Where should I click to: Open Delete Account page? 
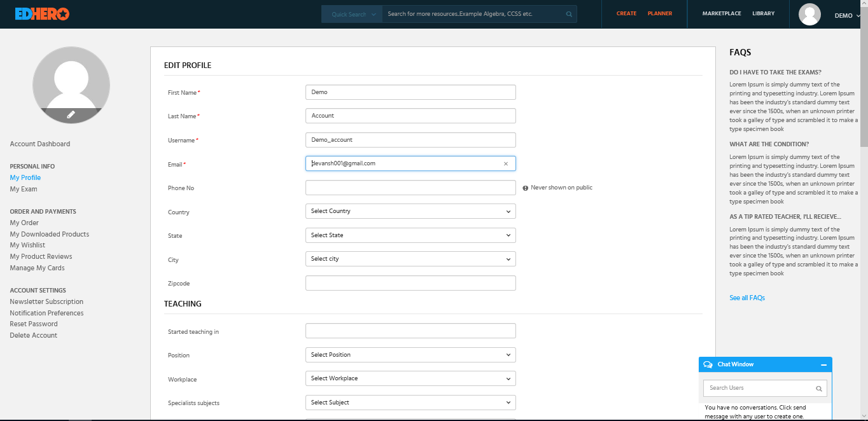[x=34, y=336]
